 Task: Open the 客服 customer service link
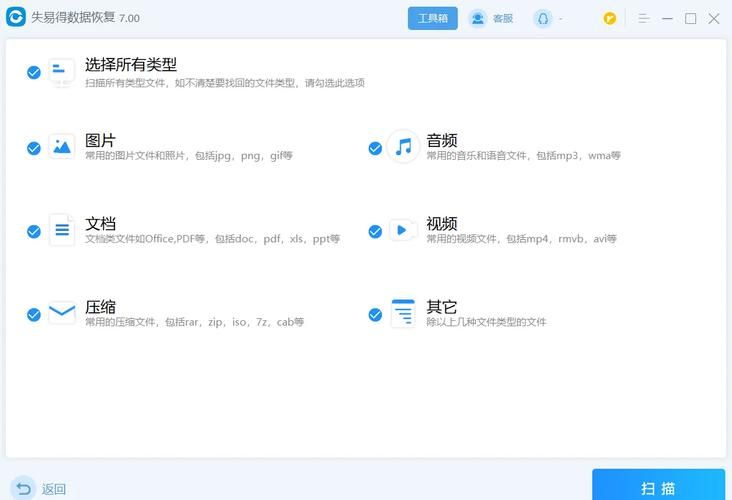503,19
